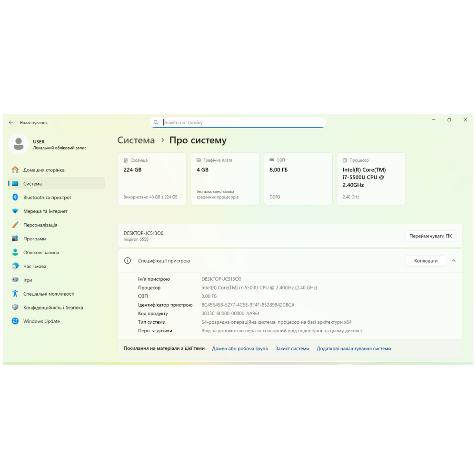Open the Захист системи link
This screenshot has width=476, height=476.
[x=292, y=348]
